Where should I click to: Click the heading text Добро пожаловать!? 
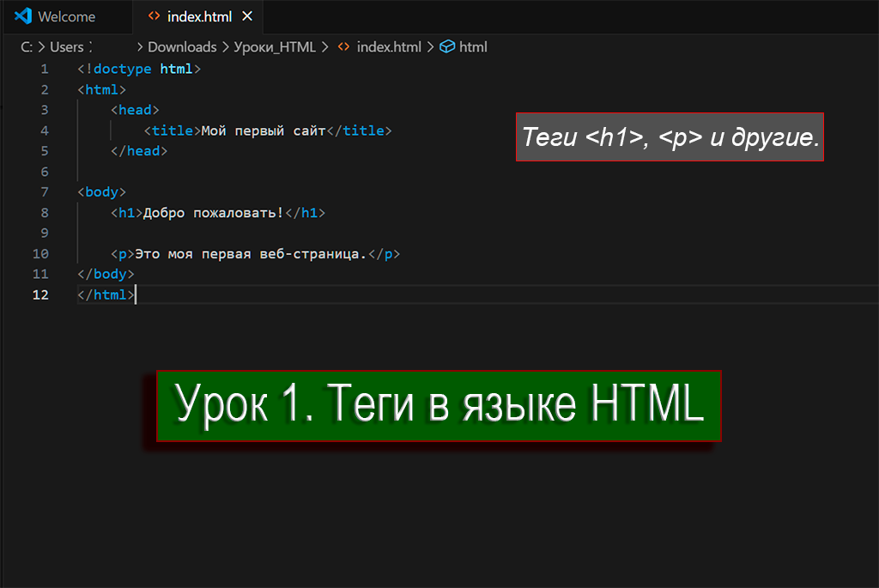point(212,213)
